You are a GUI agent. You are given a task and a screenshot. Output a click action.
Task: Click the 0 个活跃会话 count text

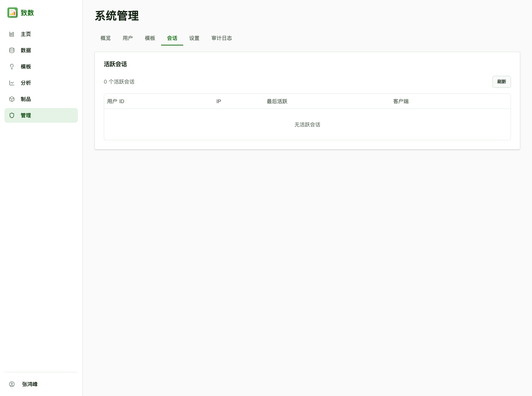(119, 82)
